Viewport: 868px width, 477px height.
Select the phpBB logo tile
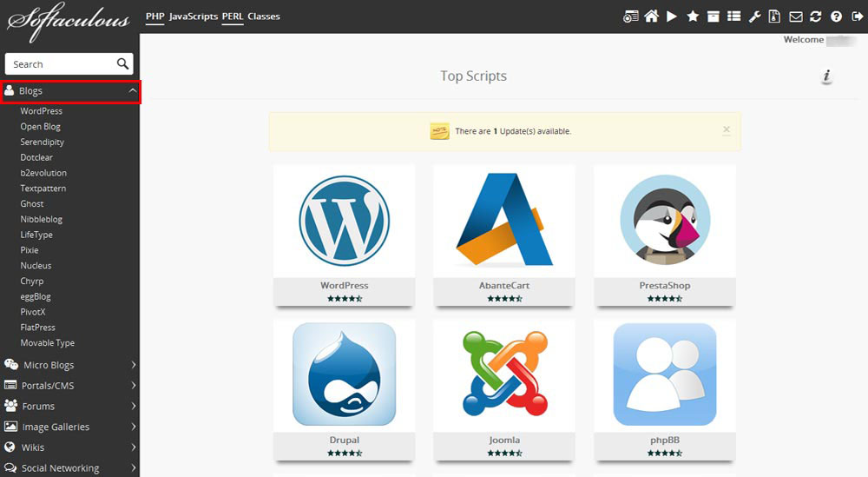pyautogui.click(x=665, y=374)
